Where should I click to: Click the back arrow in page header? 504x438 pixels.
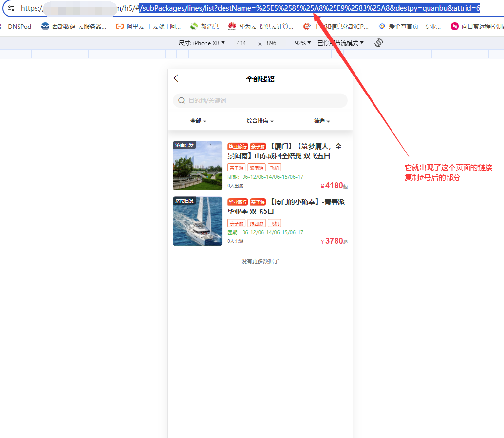(176, 78)
